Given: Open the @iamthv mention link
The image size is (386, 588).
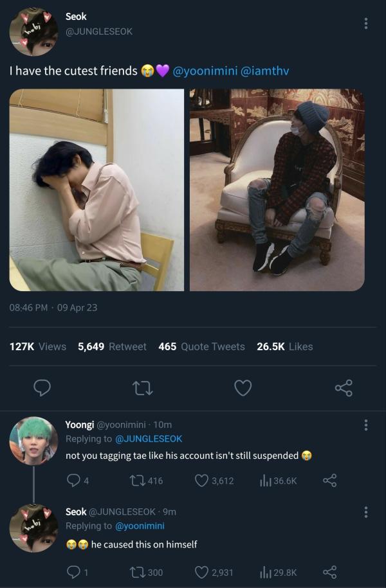Looking at the screenshot, I should [264, 71].
